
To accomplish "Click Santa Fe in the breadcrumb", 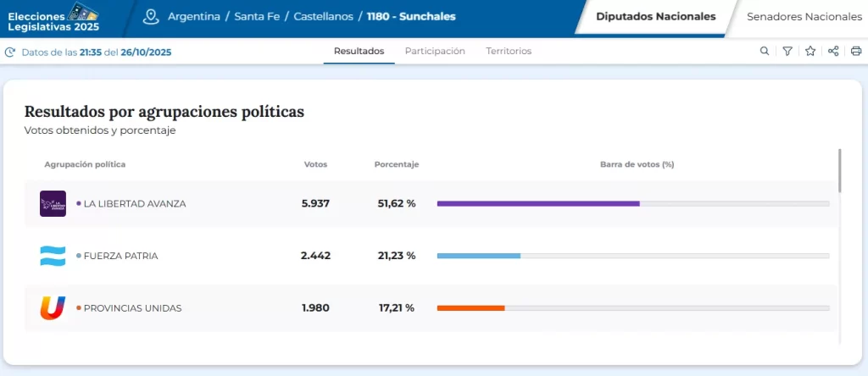I will coord(258,17).
